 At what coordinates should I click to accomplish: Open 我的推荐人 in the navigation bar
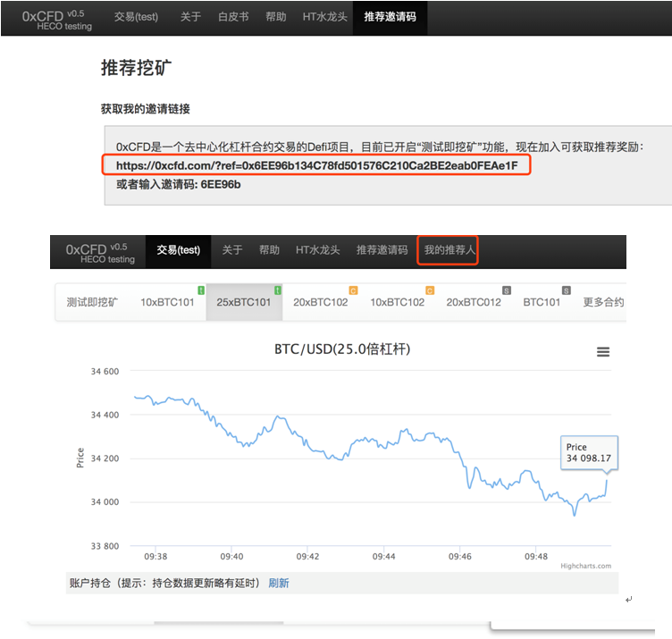(449, 250)
